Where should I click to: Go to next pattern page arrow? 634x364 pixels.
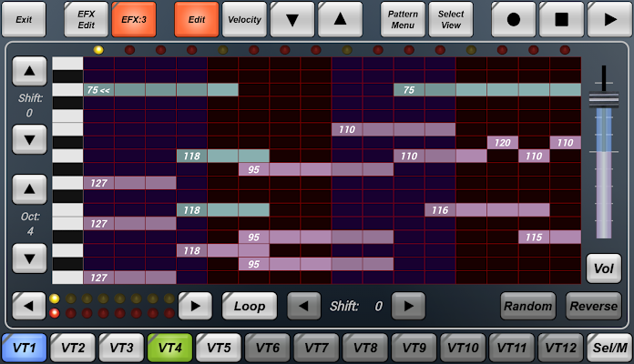pyautogui.click(x=195, y=307)
